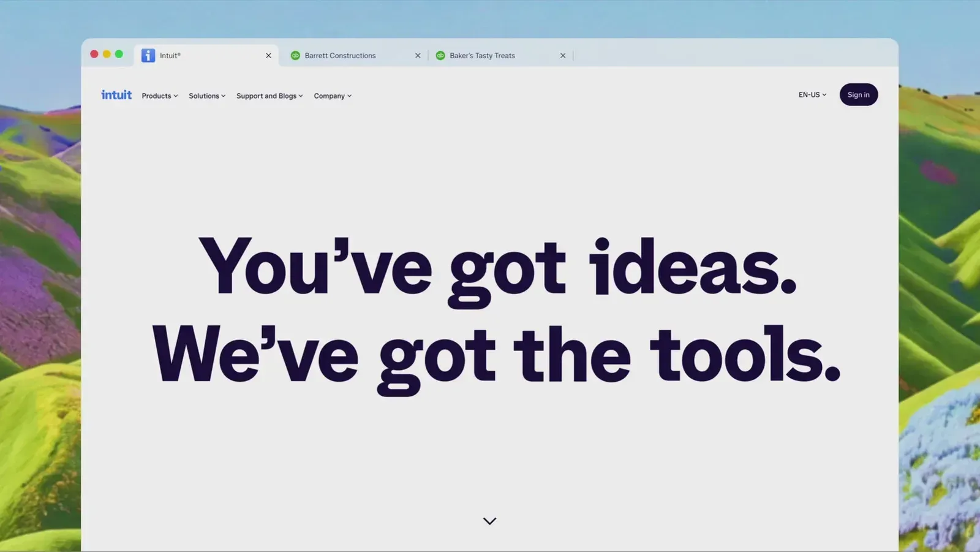The width and height of the screenshot is (980, 552).
Task: Change language via EN-US selector
Action: (x=812, y=95)
